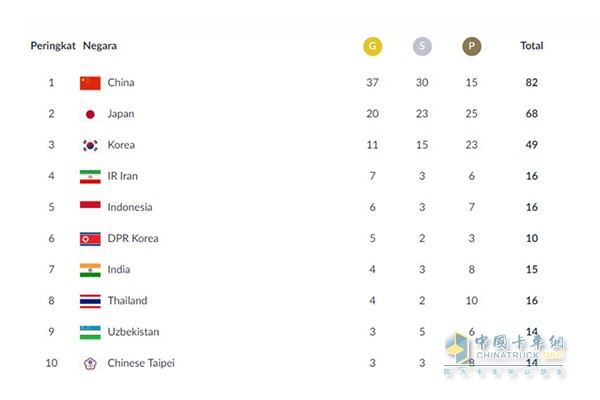Click the Thailand flag icon
Viewport: 600px width, 400px height.
pos(90,301)
